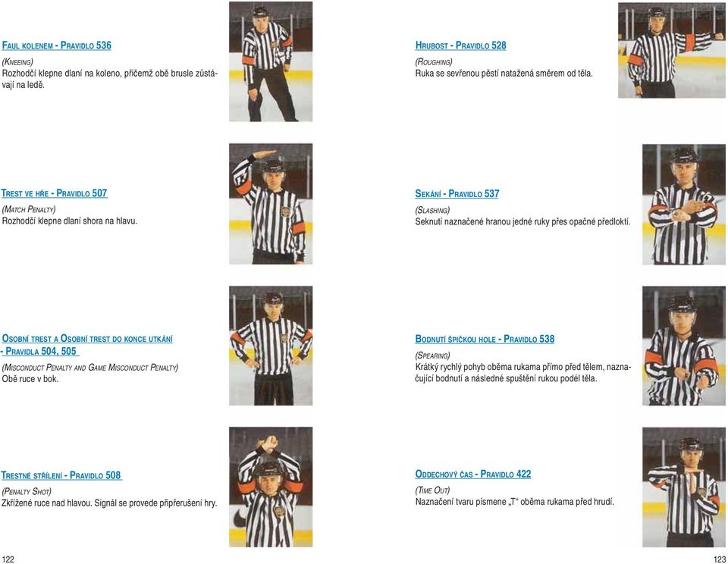This screenshot has width=728, height=564.
Task: Select the Sekání - Pravidlo 537 heading
Action: pos(457,193)
